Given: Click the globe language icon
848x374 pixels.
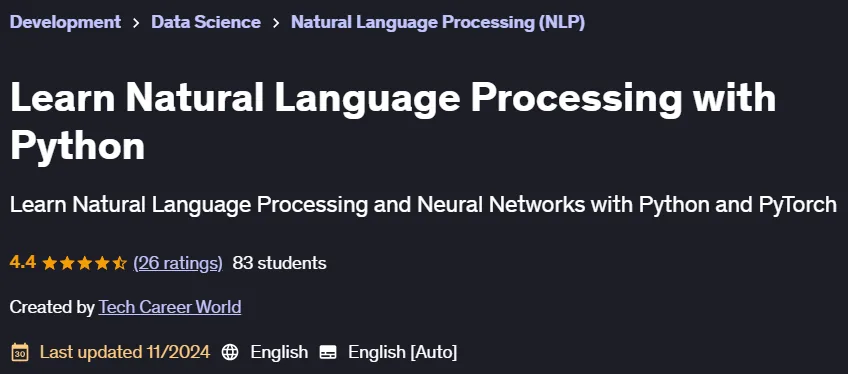Looking at the screenshot, I should pos(230,352).
